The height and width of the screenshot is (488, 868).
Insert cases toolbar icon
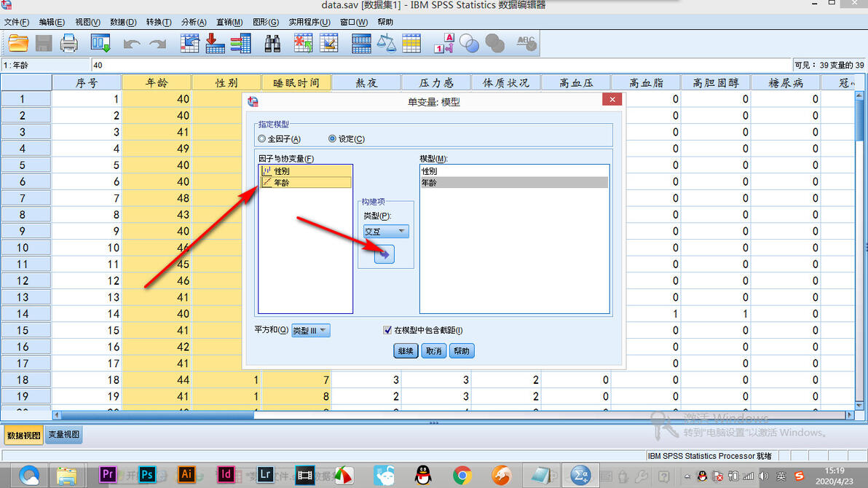[x=304, y=43]
